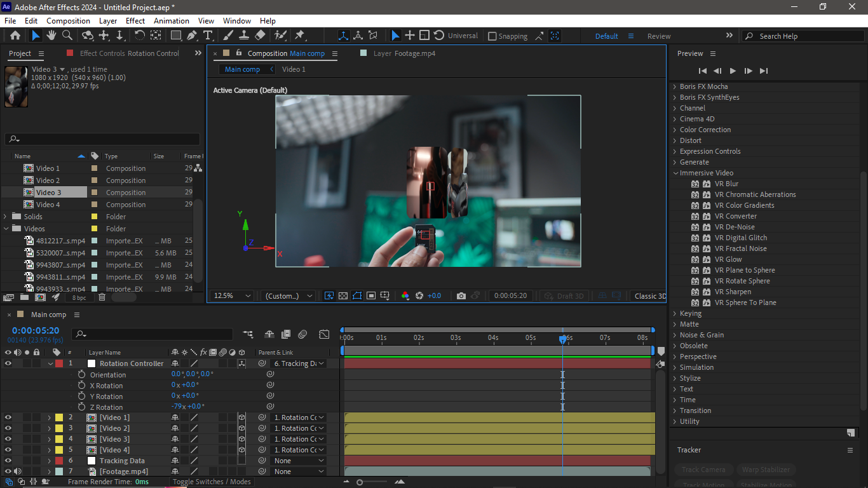Viewport: 868px width, 488px height.
Task: Open parent dropdown for Tracking Data layer
Action: [x=299, y=461]
